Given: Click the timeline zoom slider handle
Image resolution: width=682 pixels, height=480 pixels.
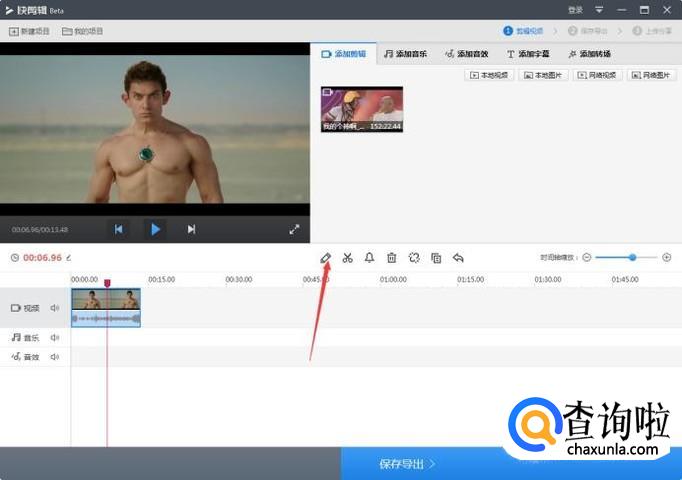Looking at the screenshot, I should [x=632, y=258].
